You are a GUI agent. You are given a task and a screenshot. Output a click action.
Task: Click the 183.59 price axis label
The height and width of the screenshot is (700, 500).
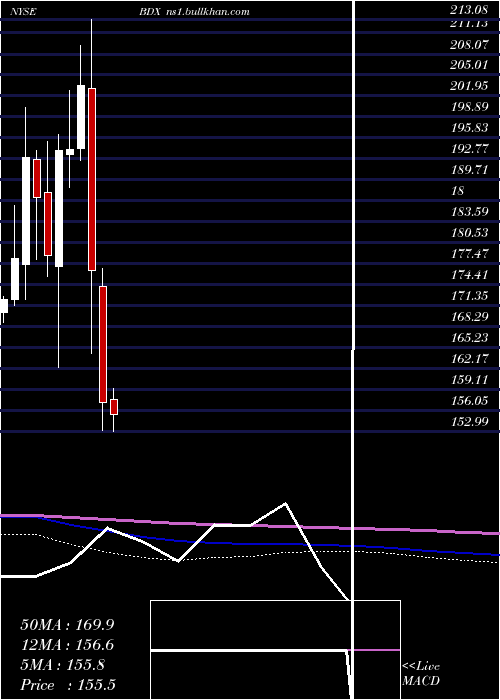point(469,212)
